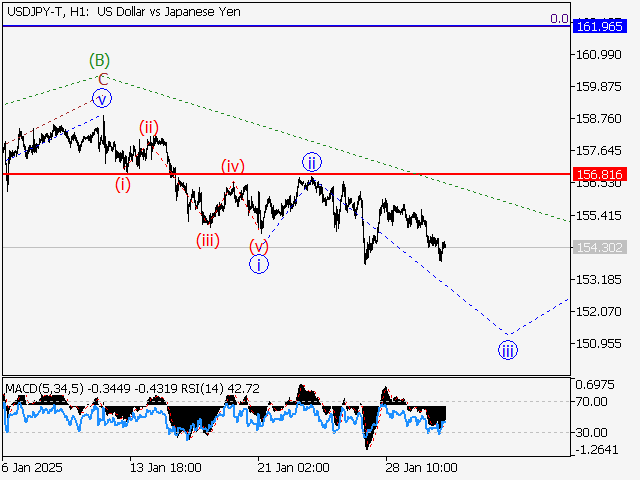Select the red (iii) wave label
Screen dimensions: 640x480
(207, 240)
